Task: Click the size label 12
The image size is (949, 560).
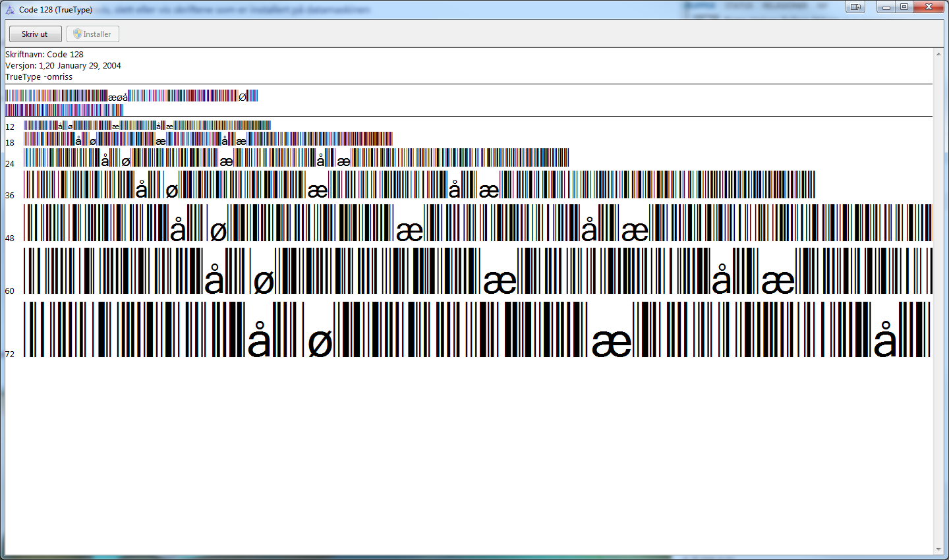Action: coord(10,127)
